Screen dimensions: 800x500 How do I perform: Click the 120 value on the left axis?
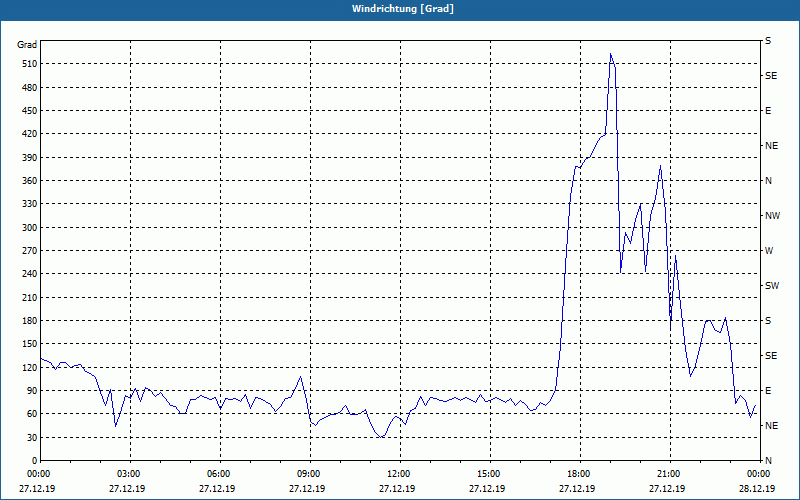coord(28,367)
